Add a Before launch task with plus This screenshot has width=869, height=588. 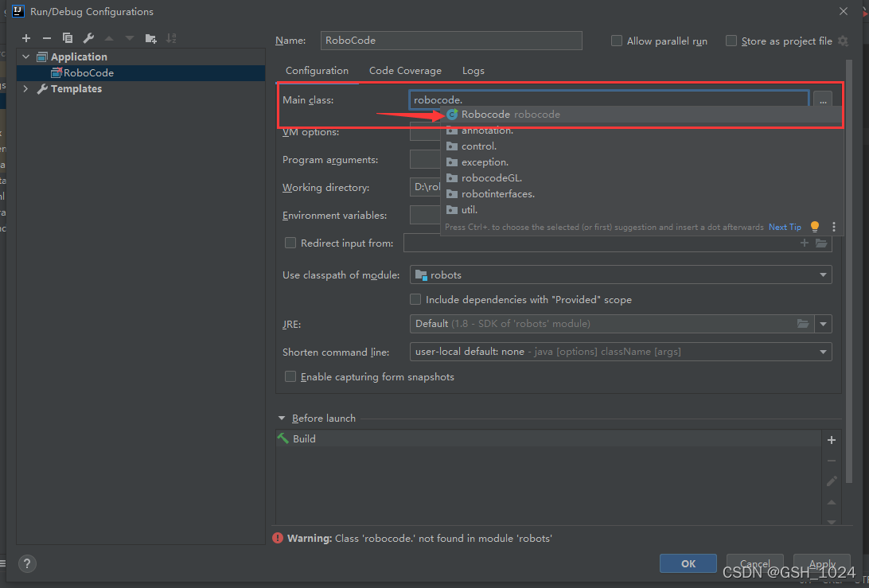coord(832,440)
